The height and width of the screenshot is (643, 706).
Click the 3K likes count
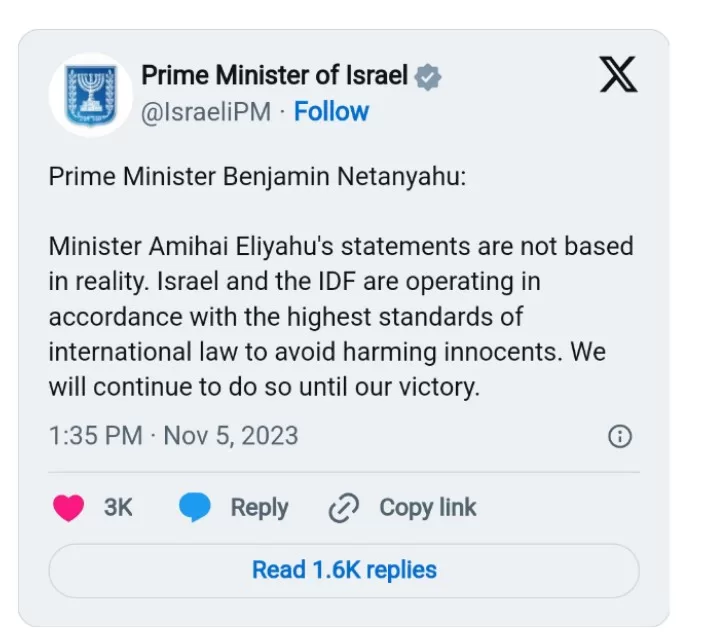click(x=118, y=507)
